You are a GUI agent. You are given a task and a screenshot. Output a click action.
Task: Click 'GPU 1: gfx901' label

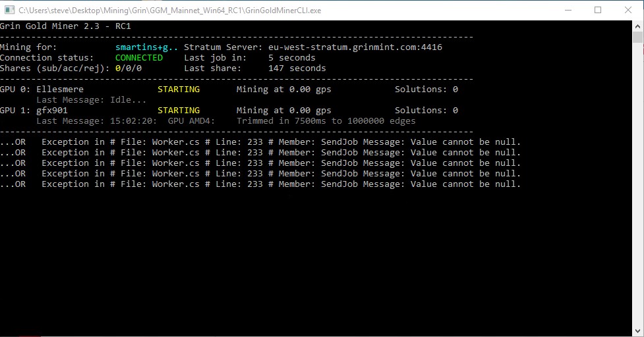[34, 111]
